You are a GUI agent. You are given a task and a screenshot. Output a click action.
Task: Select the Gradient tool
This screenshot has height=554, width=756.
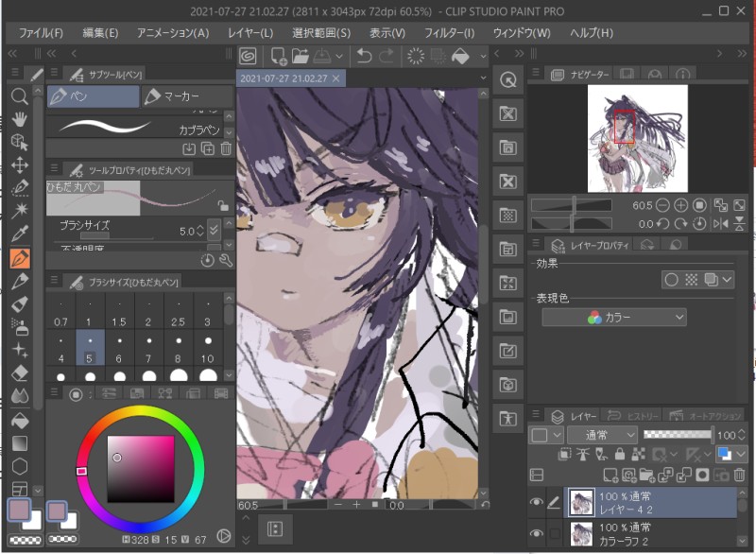[19, 443]
